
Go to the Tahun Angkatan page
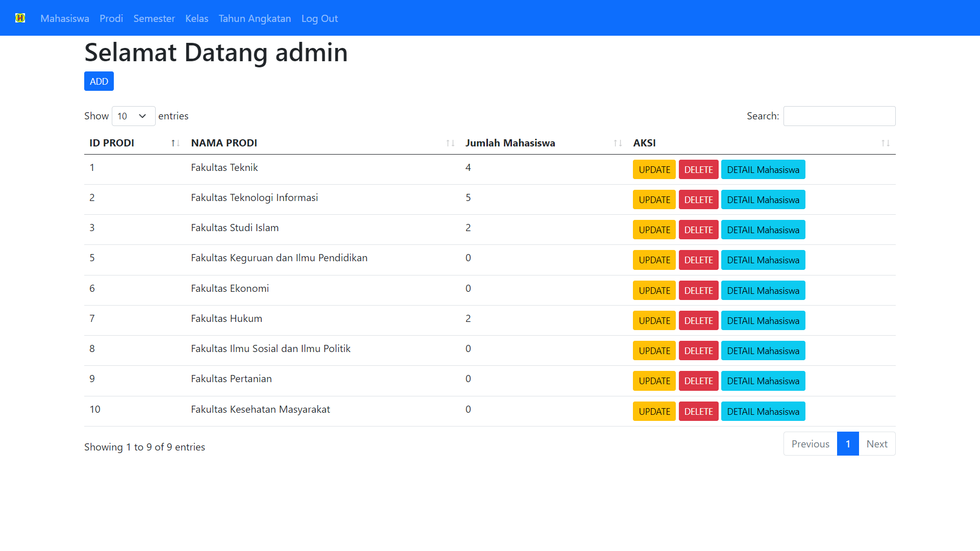coord(255,18)
